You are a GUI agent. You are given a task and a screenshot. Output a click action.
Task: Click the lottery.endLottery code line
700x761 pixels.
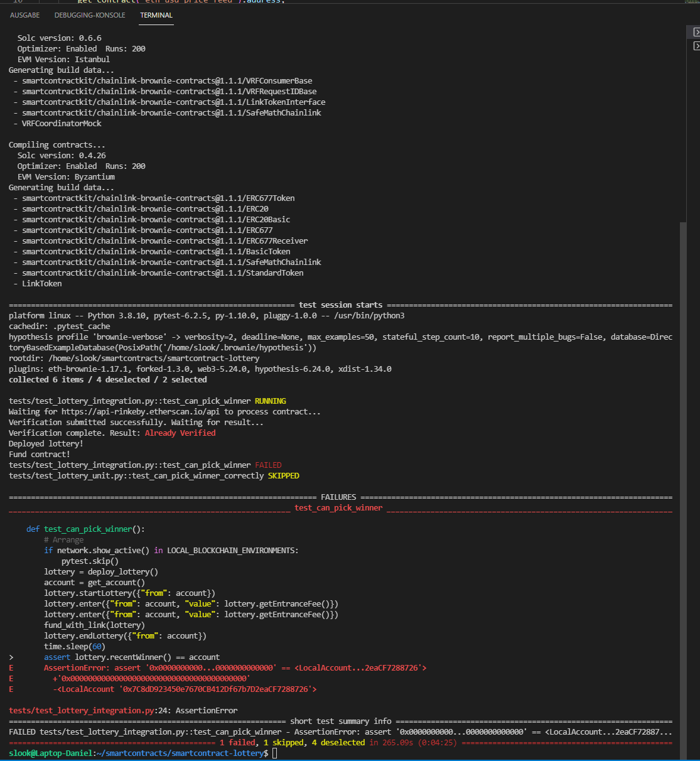pos(126,636)
